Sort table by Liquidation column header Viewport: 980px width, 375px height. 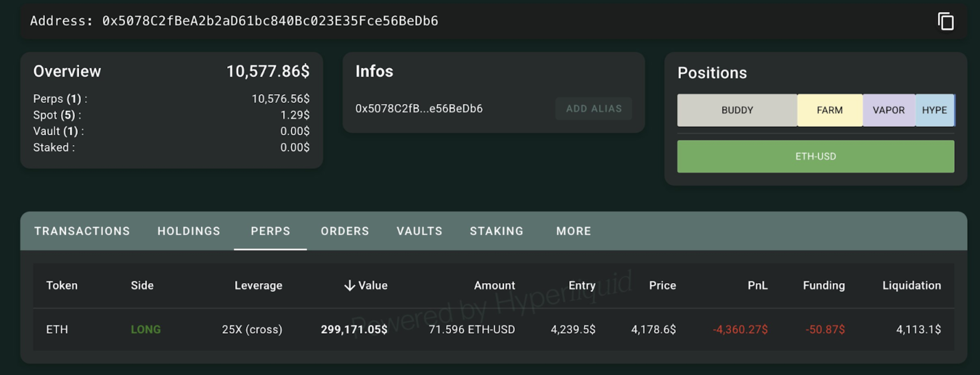[x=912, y=285]
